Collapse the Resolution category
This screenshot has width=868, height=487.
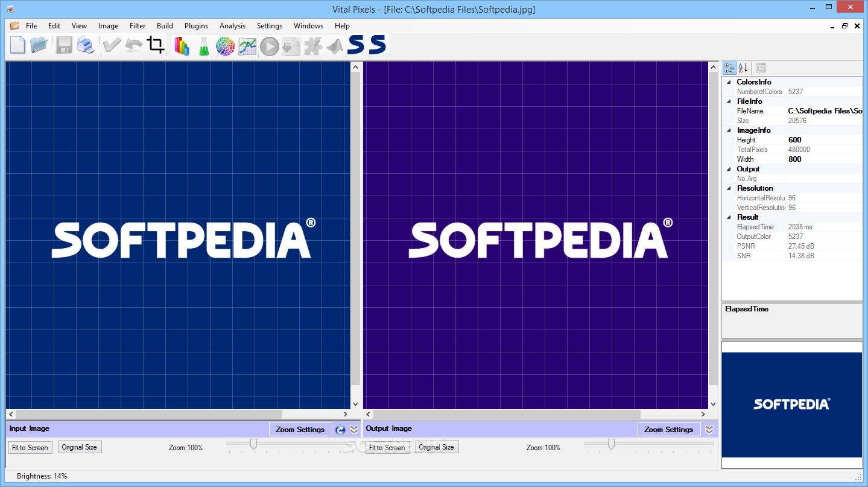tap(729, 188)
